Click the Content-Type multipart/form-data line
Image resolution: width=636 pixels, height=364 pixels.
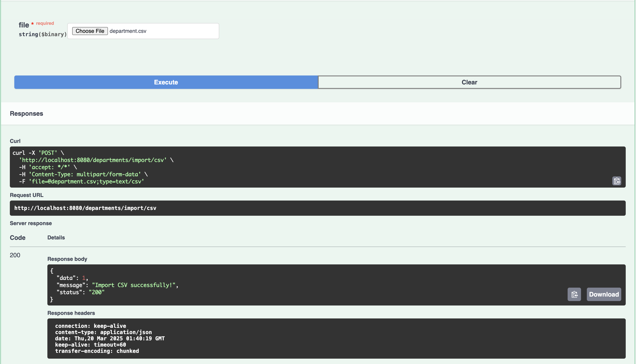(x=83, y=174)
